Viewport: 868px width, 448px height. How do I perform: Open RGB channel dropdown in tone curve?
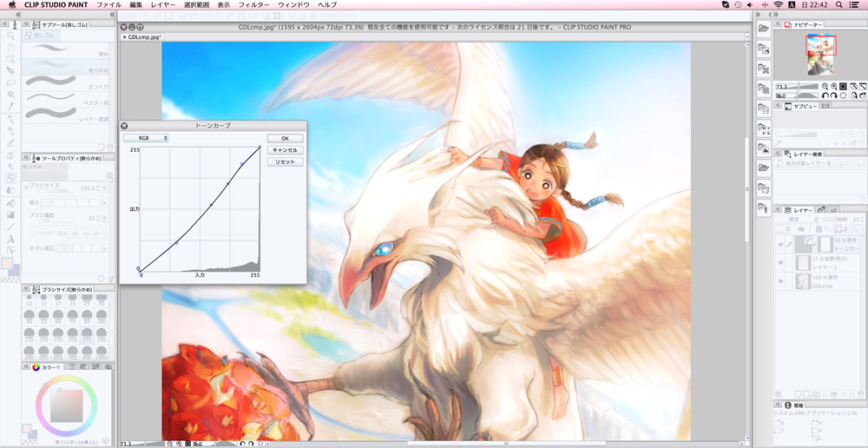tap(146, 138)
